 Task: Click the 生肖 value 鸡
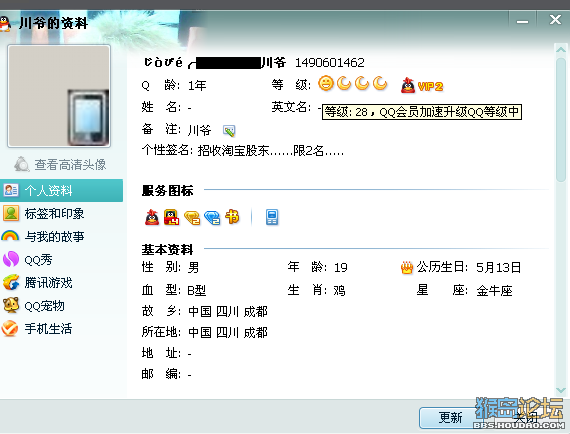[339, 291]
